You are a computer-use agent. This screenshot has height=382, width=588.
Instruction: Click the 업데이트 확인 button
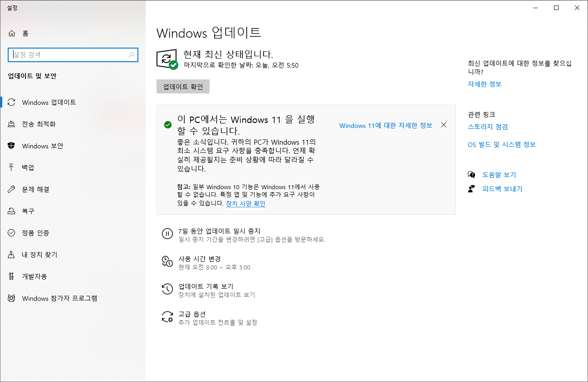(x=183, y=87)
